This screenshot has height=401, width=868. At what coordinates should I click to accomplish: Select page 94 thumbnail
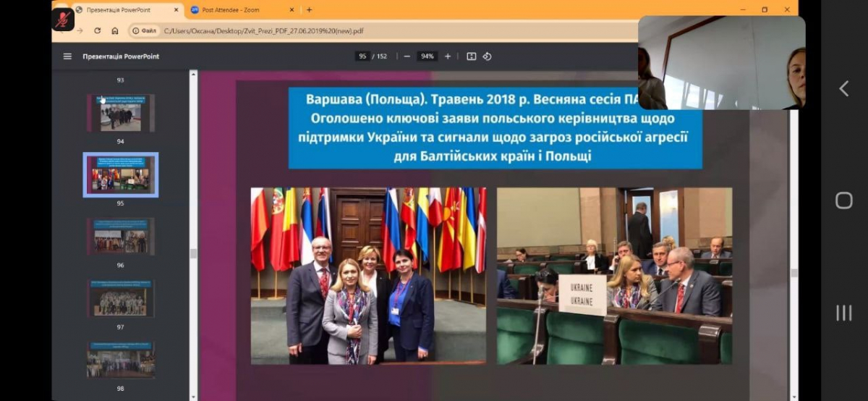click(x=120, y=113)
